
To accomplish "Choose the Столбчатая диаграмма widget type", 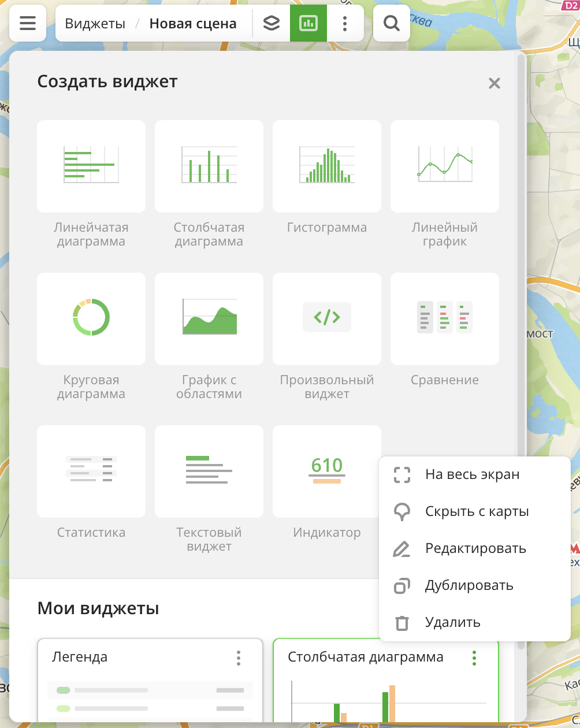I will 209,166.
